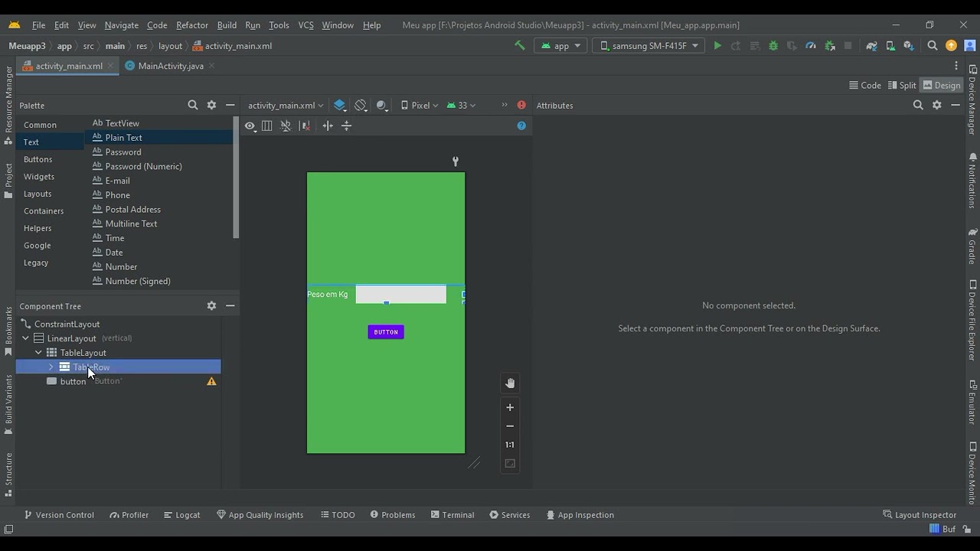Open the Refactor menu

pyautogui.click(x=192, y=25)
